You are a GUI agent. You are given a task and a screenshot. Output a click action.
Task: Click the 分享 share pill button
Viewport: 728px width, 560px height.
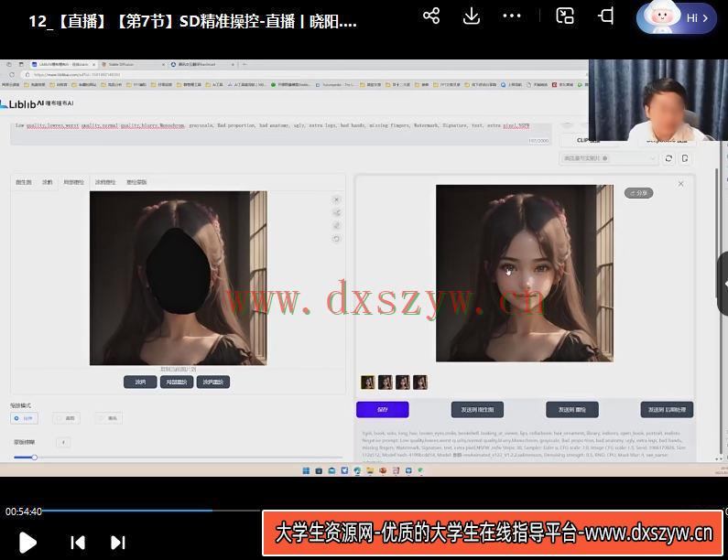pyautogui.click(x=638, y=193)
